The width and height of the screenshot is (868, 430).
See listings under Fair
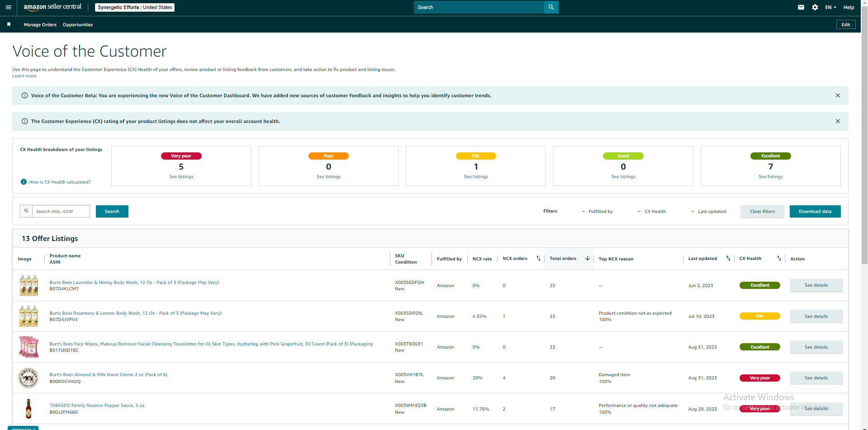pos(476,177)
